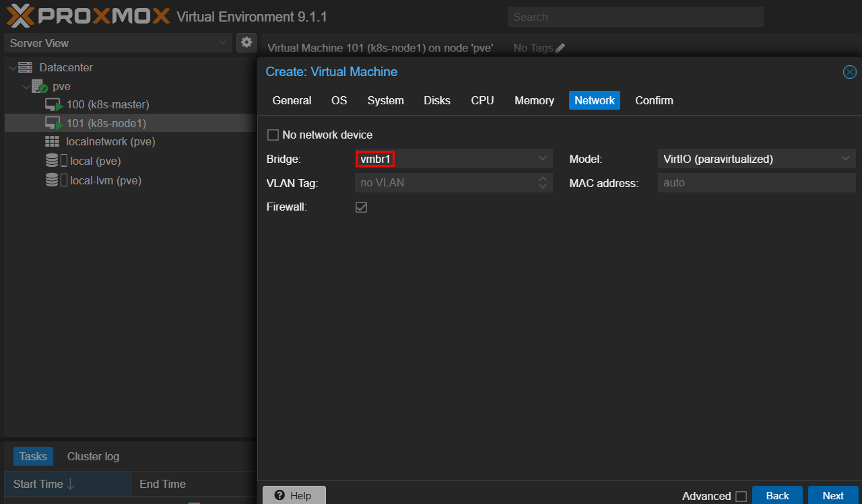Open Server View settings gear icon
862x504 pixels.
tap(246, 42)
